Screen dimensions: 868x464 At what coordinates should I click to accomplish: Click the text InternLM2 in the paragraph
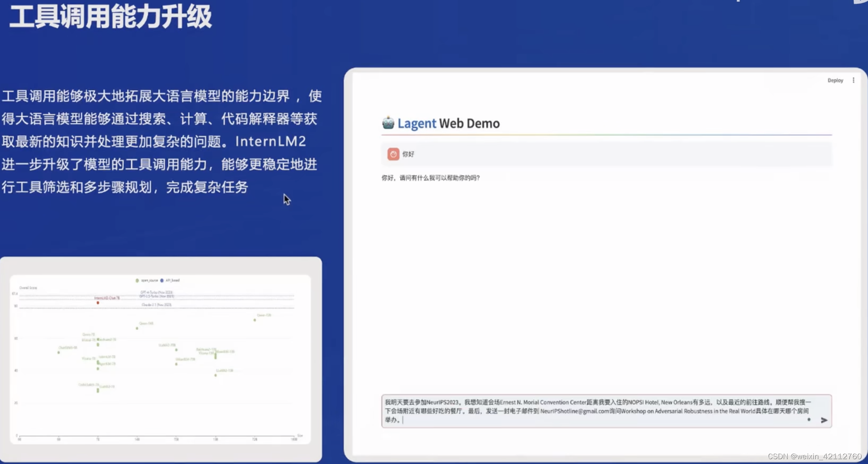[x=271, y=141]
